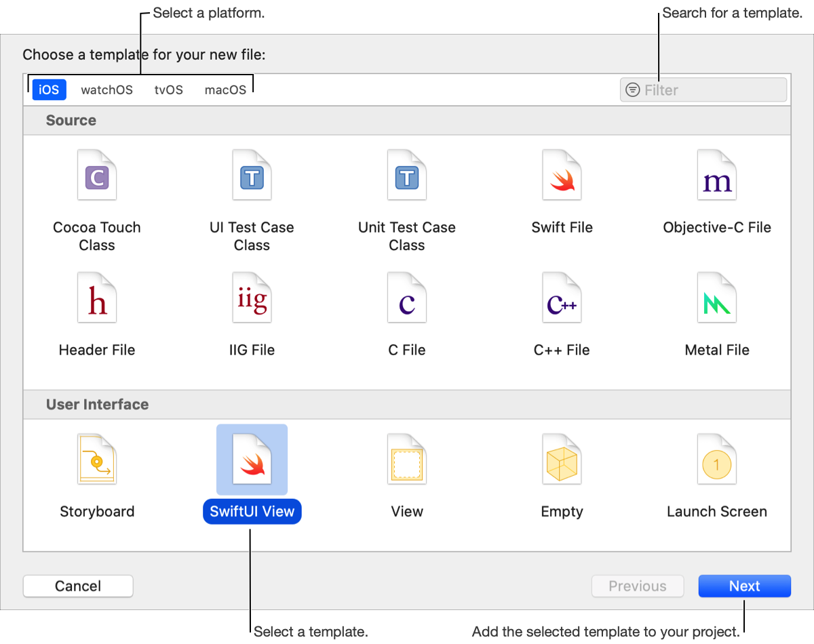Select the Swift File template icon
Viewport: 814px width, 644px height.
562,176
